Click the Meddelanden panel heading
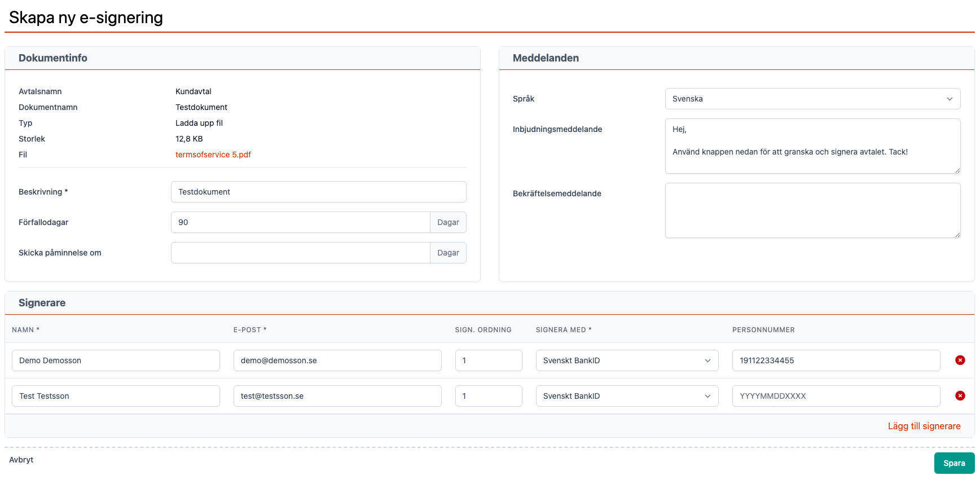 (546, 58)
